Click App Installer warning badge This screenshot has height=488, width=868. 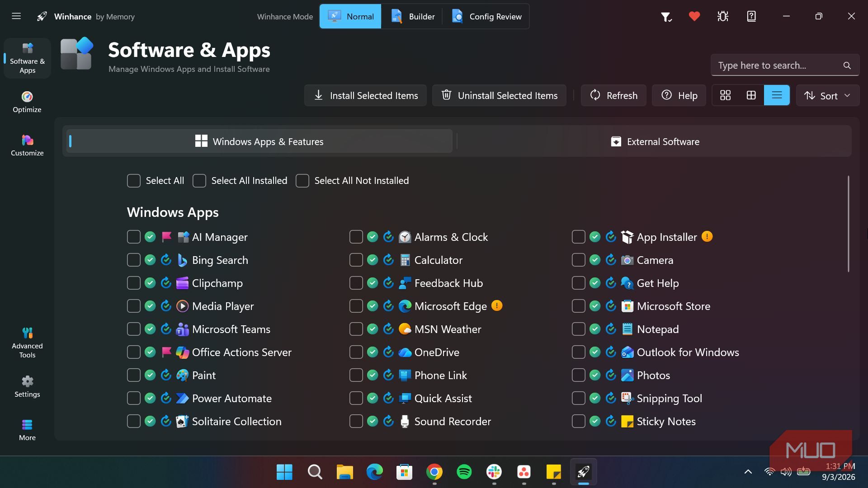click(707, 236)
